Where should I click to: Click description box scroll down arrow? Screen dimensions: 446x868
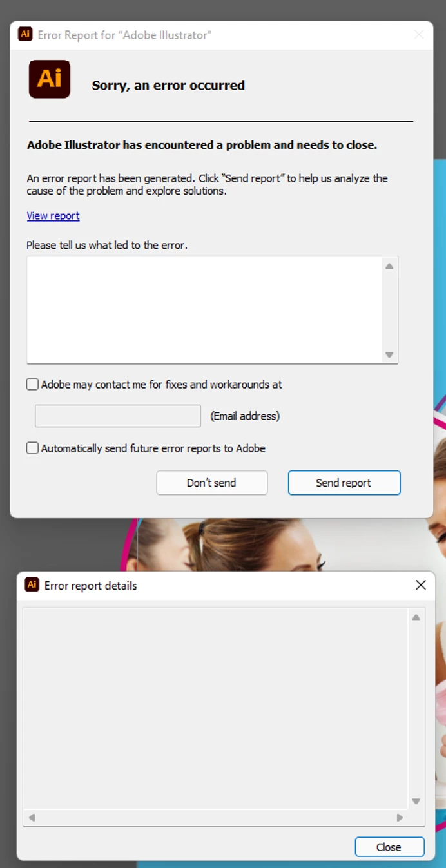click(389, 354)
